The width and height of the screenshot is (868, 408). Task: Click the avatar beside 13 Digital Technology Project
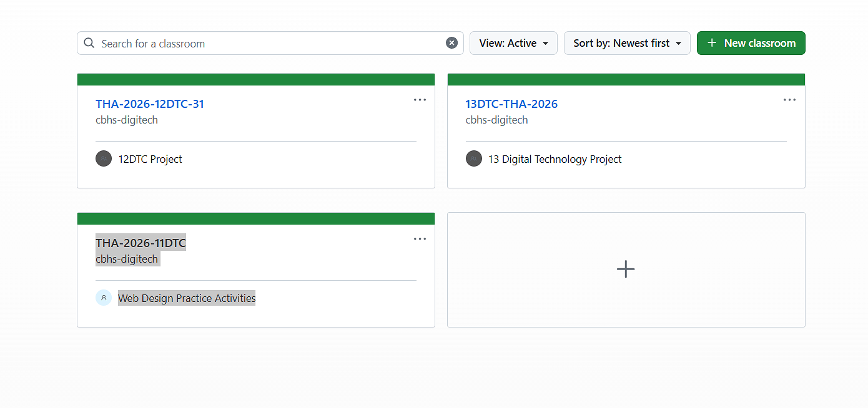pos(474,158)
